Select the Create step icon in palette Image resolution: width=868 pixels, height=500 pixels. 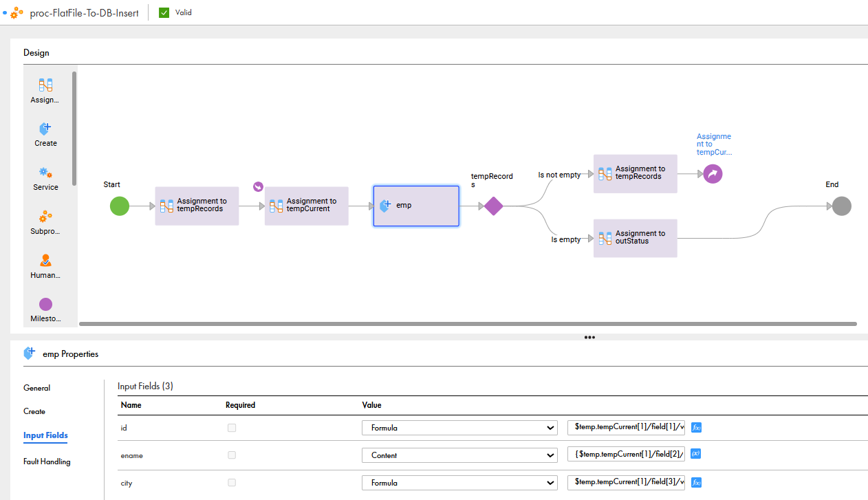45,129
